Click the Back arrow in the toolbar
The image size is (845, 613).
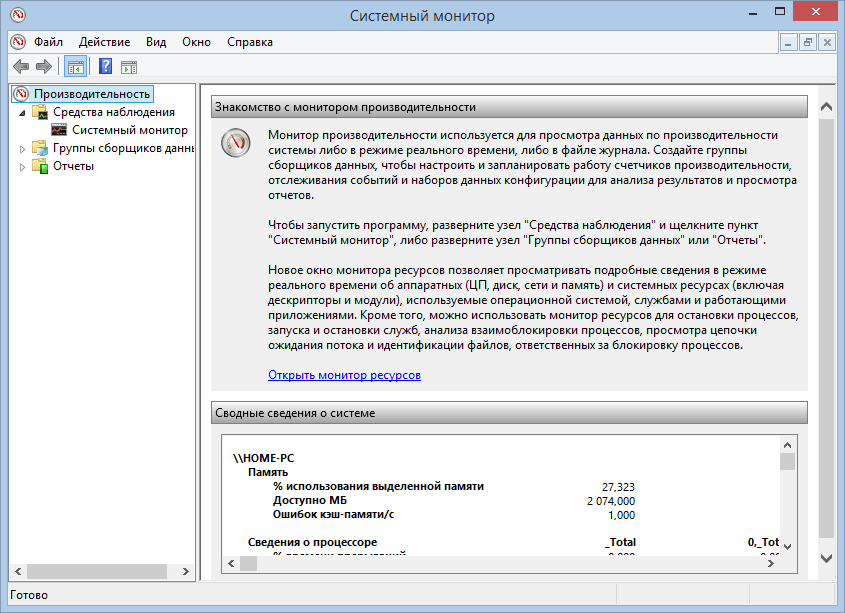(x=20, y=67)
